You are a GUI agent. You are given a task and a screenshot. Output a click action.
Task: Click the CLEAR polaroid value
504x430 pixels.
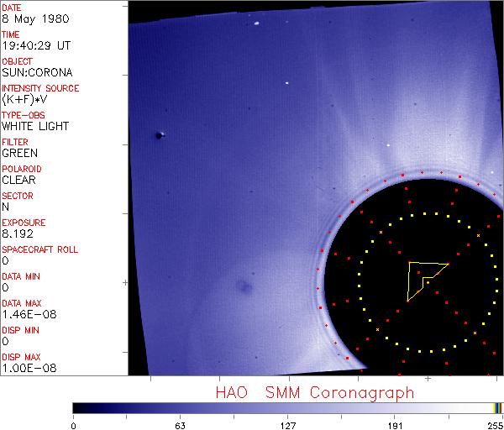[x=19, y=180]
